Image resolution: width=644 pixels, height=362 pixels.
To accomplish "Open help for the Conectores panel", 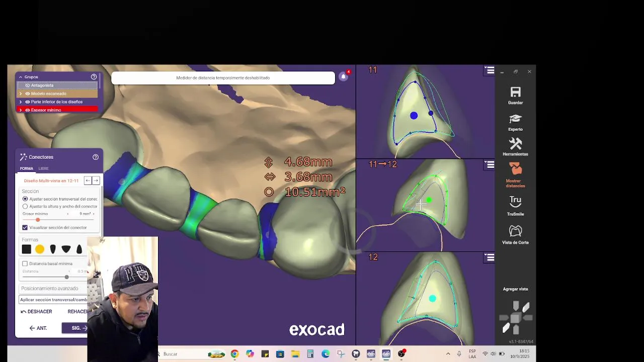I will coord(96,157).
